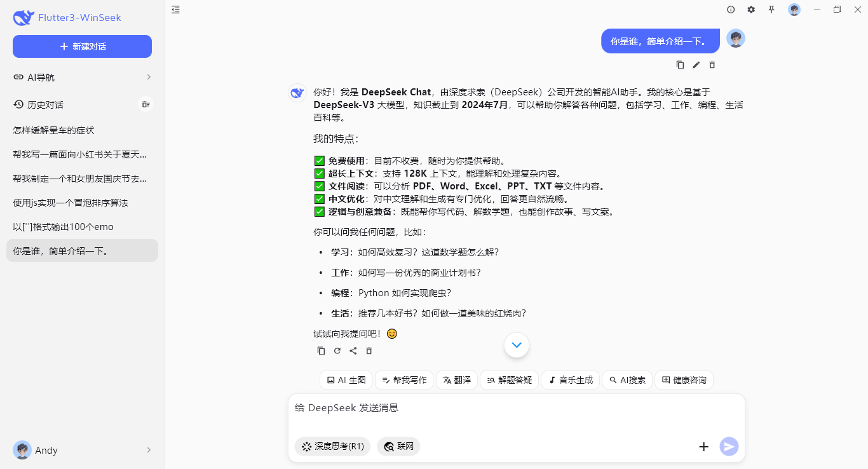The image size is (868, 469).
Task: Select the 健康咨询 quick action
Action: click(684, 380)
